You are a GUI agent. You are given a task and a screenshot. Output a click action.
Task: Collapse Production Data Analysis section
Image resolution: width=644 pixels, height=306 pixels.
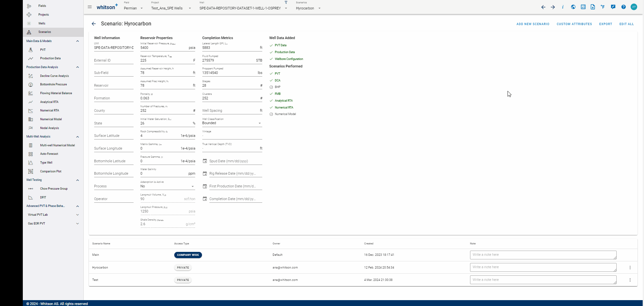tap(78, 67)
